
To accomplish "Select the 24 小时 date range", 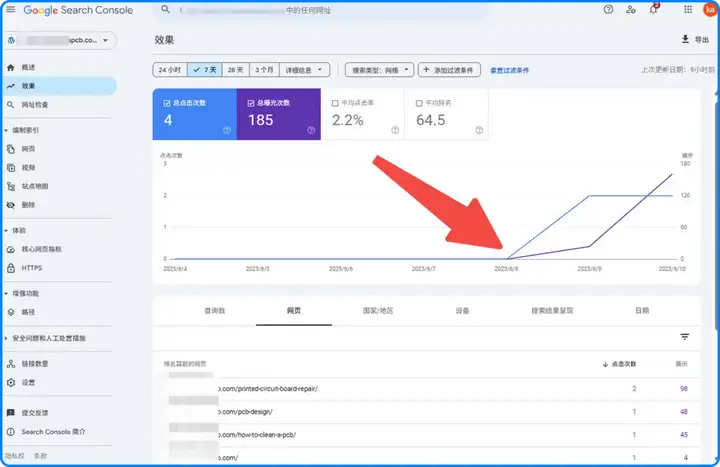I will click(x=170, y=70).
